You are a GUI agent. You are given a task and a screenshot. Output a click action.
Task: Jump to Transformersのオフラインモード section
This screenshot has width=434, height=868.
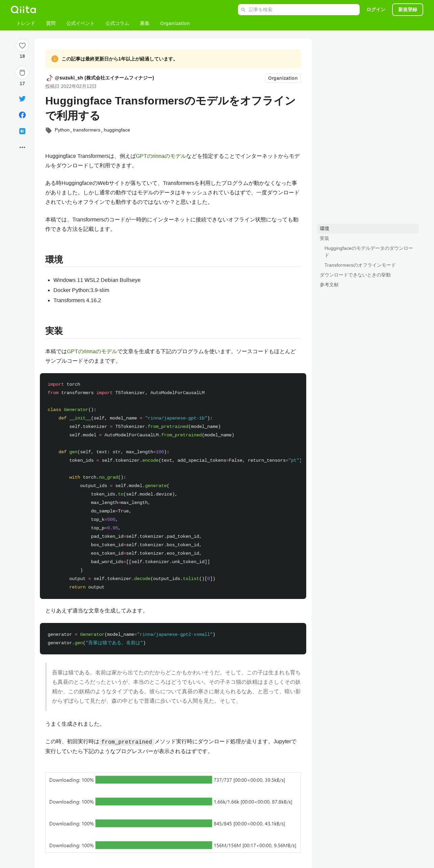360,265
